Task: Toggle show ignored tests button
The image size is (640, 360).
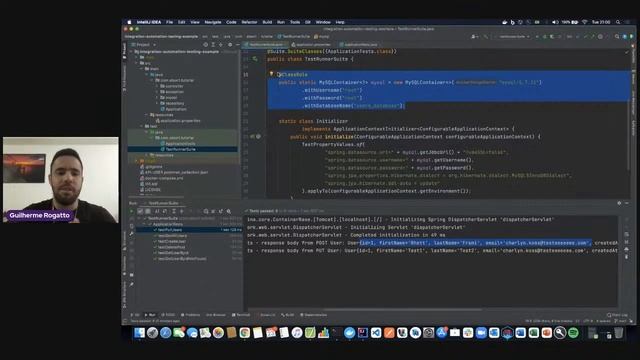Action: click(148, 211)
